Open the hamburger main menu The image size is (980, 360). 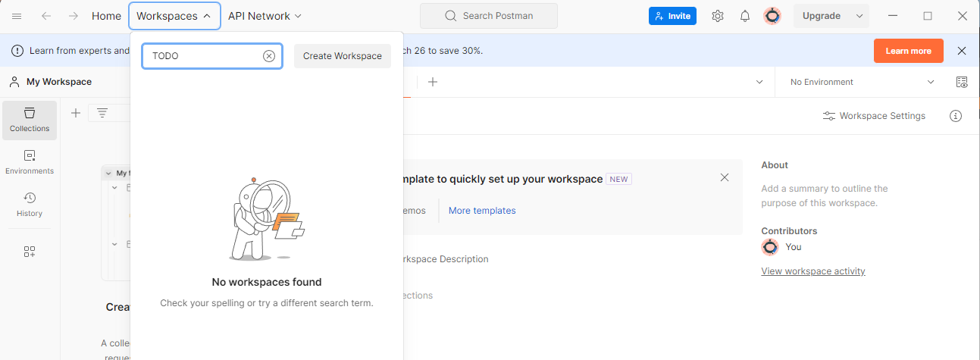pos(17,16)
